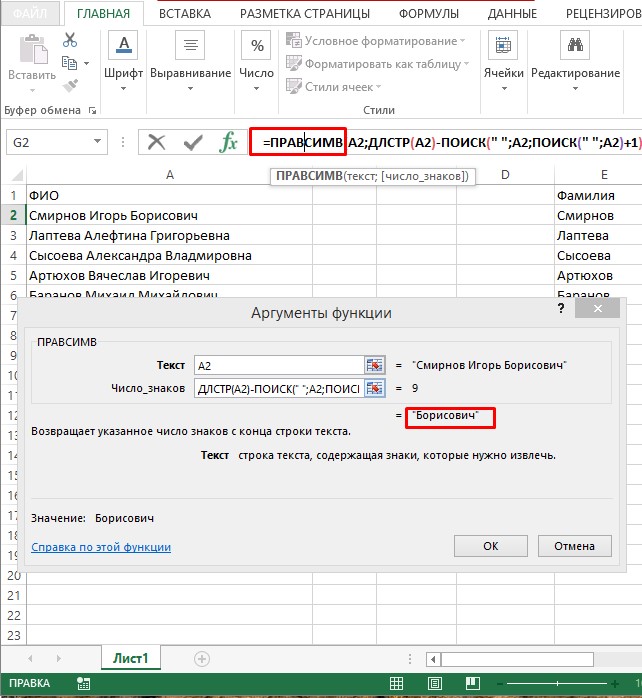The width and height of the screenshot is (642, 698).
Task: Confirm formula entry with the checkmark icon
Action: click(193, 142)
